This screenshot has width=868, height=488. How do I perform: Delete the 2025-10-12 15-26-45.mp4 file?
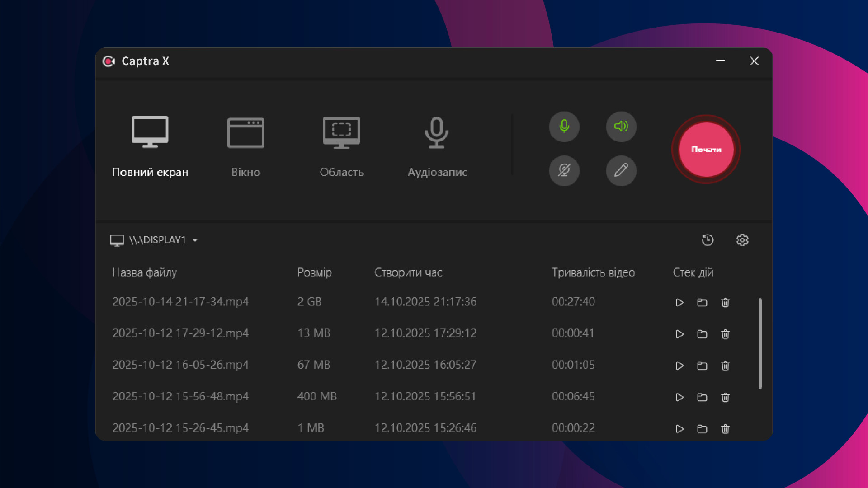point(725,429)
